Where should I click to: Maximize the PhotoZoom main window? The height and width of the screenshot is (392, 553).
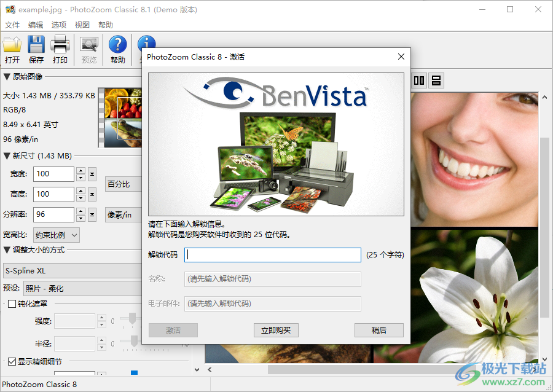pos(510,9)
